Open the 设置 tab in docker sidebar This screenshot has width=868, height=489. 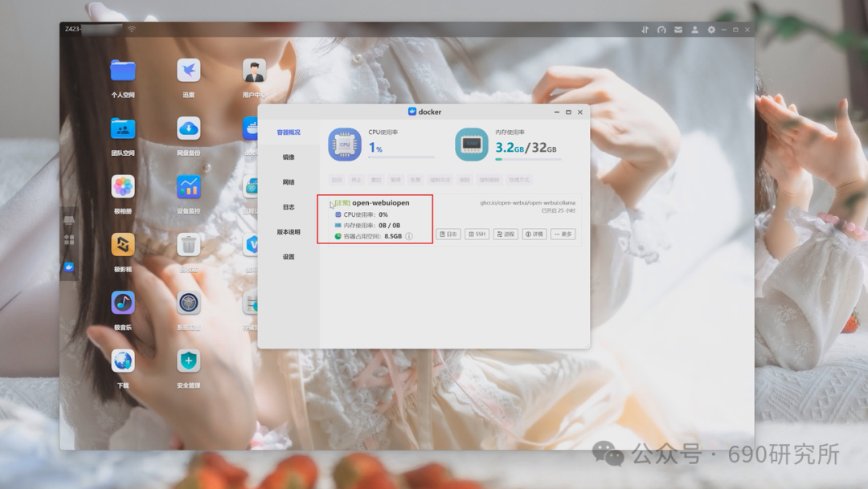(x=289, y=257)
